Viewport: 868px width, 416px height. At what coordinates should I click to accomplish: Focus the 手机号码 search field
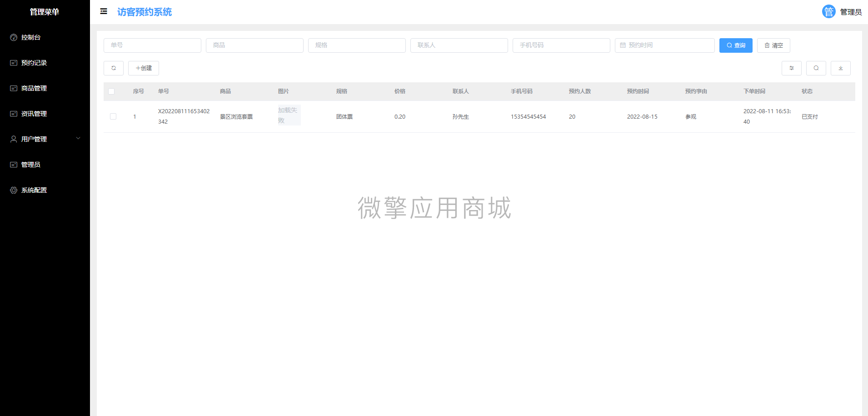click(561, 45)
